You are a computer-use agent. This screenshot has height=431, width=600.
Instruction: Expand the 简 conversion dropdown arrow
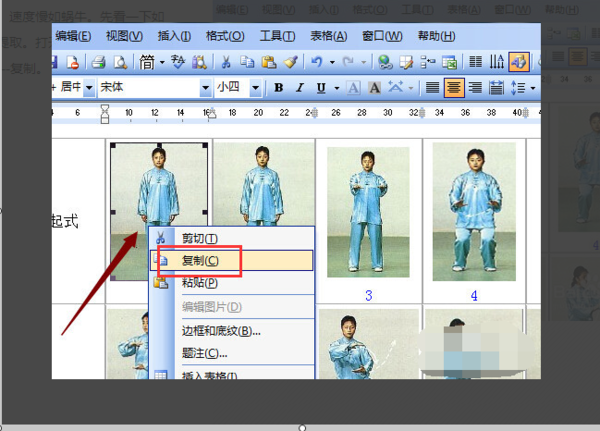(x=162, y=62)
